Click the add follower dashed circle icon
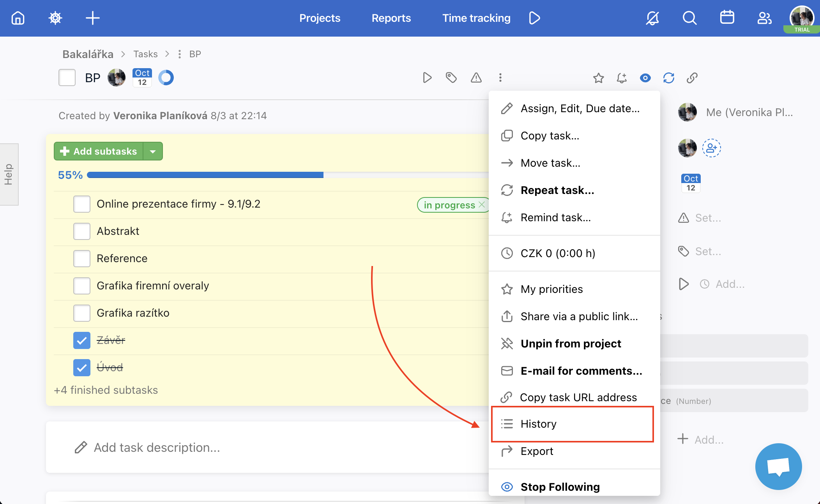The width and height of the screenshot is (820, 504). click(712, 148)
